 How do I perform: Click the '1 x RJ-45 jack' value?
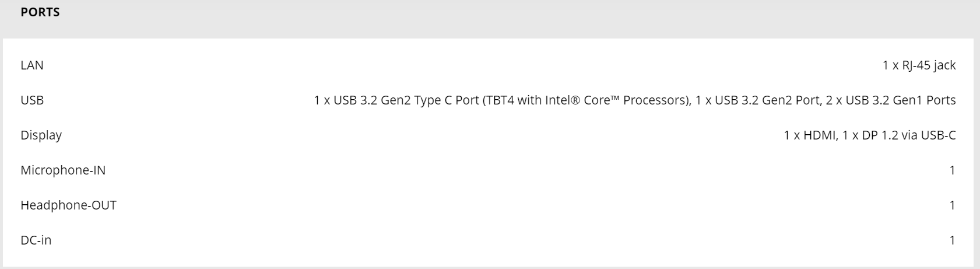(919, 65)
